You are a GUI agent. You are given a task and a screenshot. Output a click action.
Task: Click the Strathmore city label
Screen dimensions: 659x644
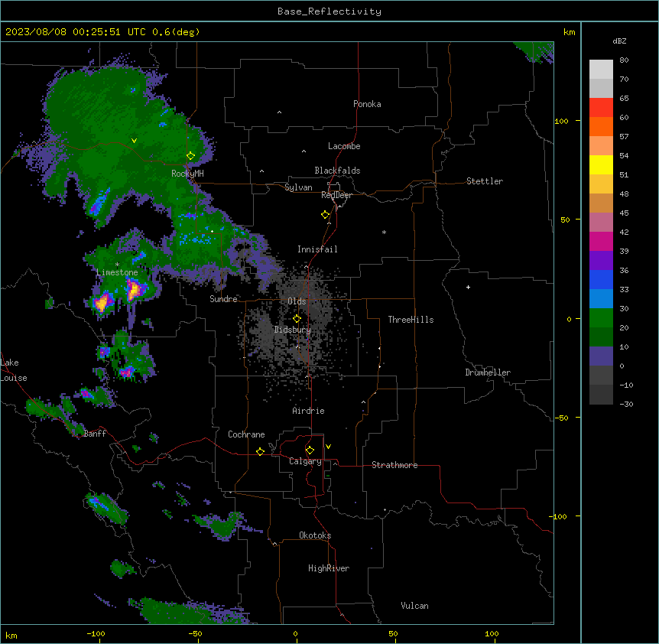(x=394, y=465)
